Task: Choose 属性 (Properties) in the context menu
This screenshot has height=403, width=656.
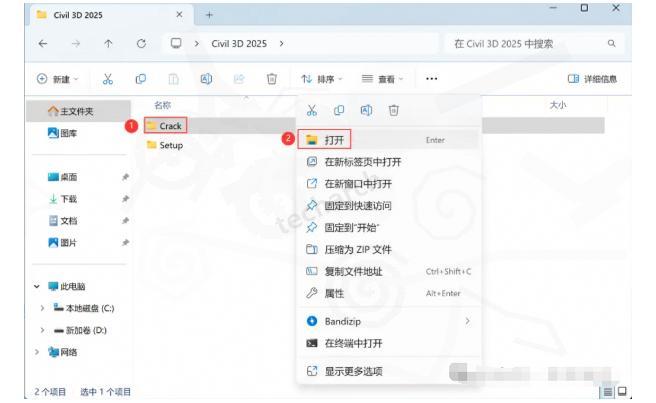Action: tap(389, 293)
